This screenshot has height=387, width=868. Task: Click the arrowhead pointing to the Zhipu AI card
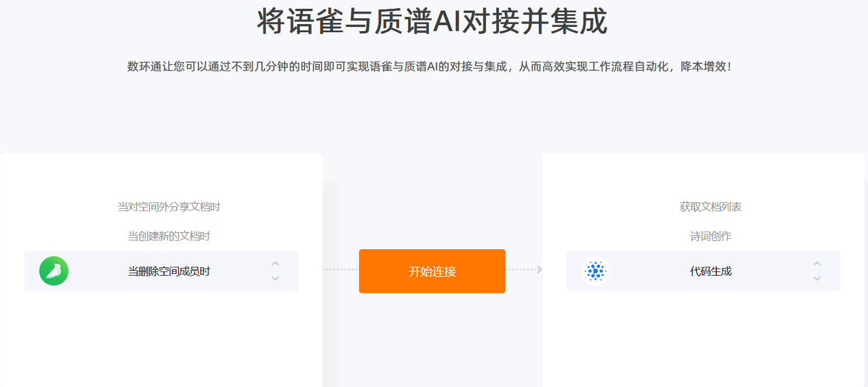(x=539, y=269)
